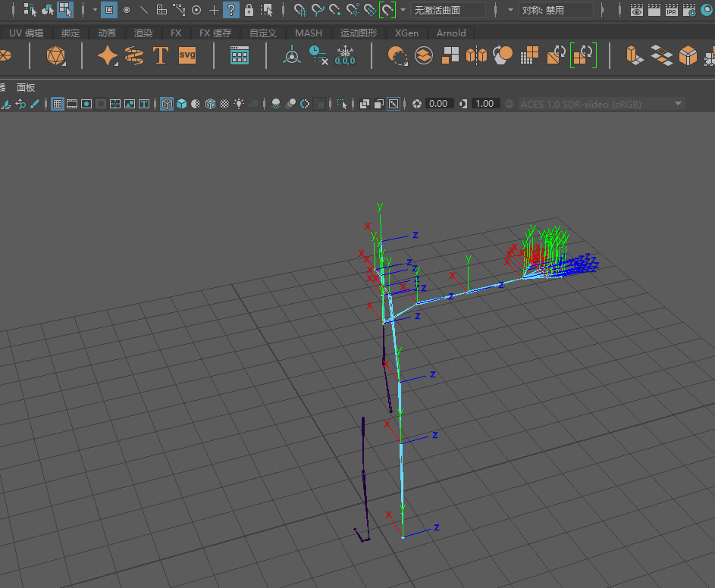Create super shape star from shelf
This screenshot has height=588, width=715.
pyautogui.click(x=108, y=55)
